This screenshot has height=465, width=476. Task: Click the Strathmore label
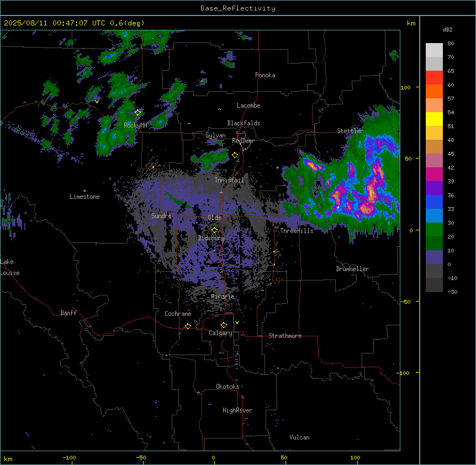tap(285, 336)
